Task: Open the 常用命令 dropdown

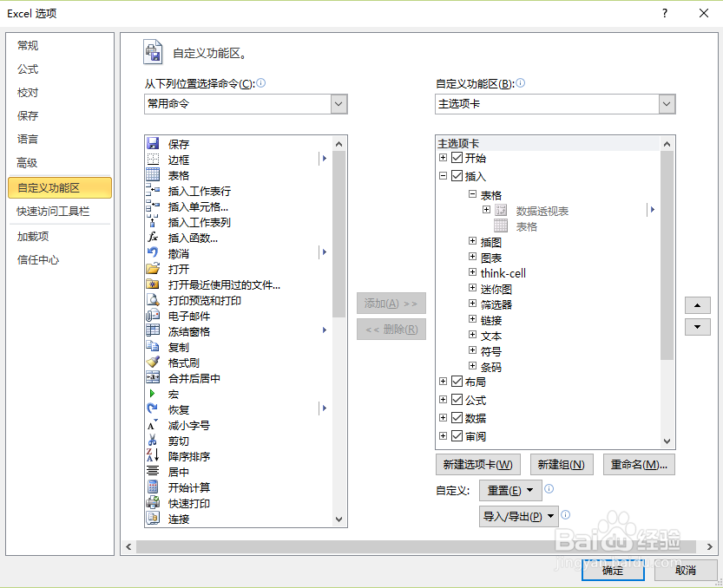Action: click(x=338, y=103)
